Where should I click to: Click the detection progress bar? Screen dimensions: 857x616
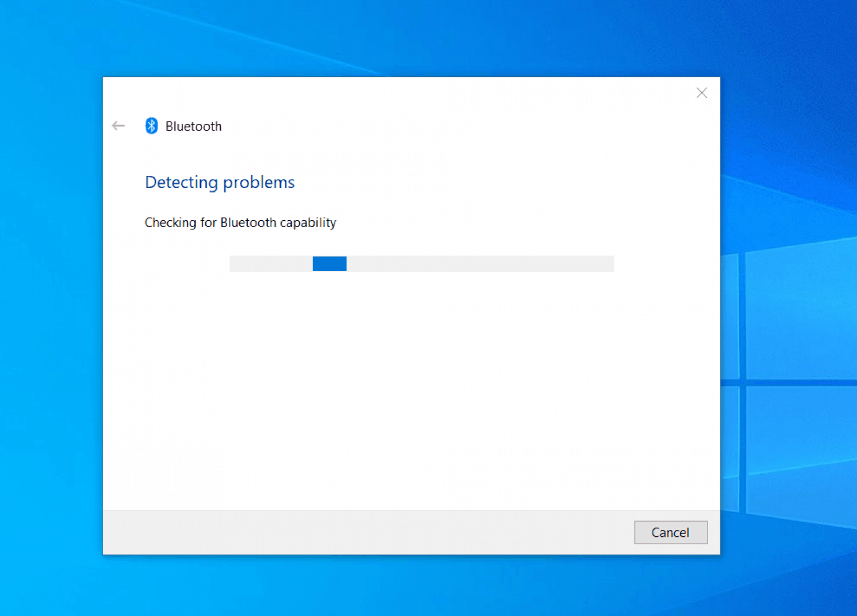pos(422,264)
